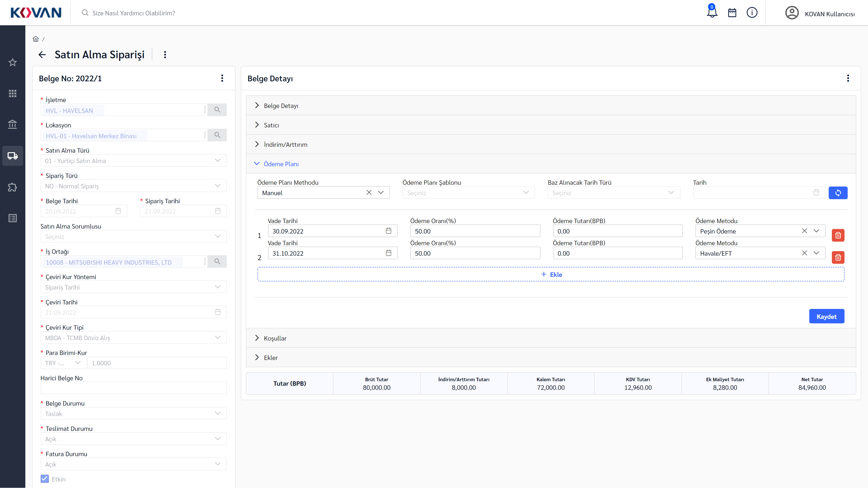Image resolution: width=868 pixels, height=488 pixels.
Task: Click Ödeme Oranı field in row 2
Action: pyautogui.click(x=475, y=253)
